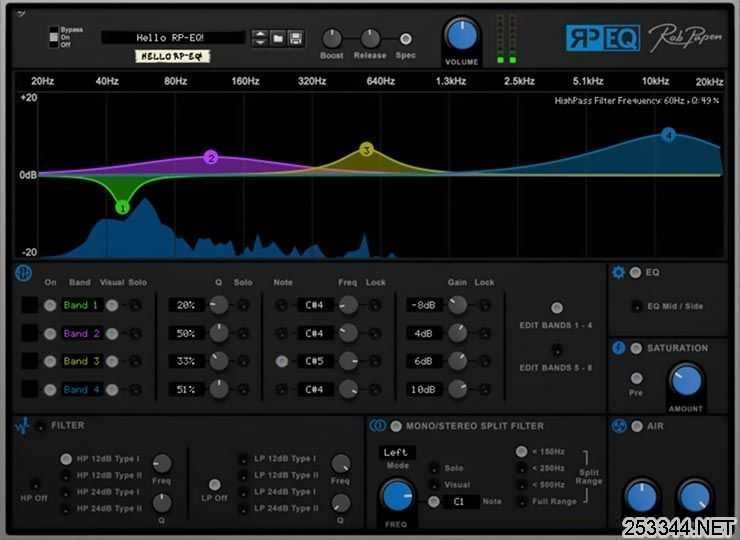
Task: Turn the high-pass Freq knob
Action: click(x=162, y=464)
